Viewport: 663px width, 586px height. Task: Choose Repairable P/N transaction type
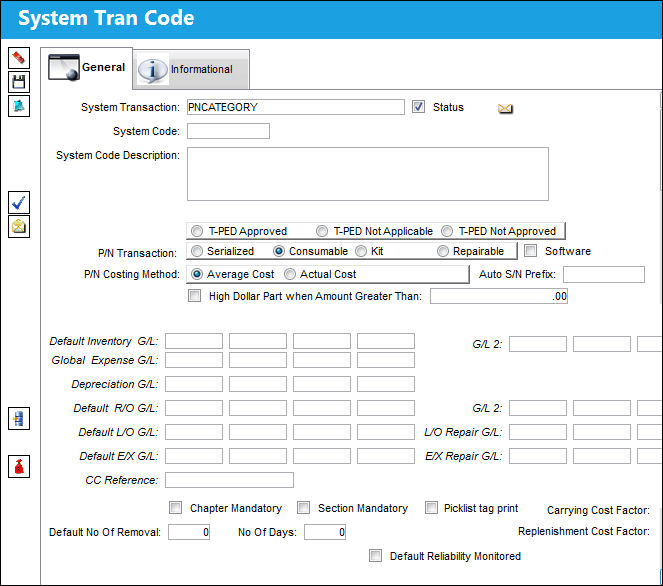[443, 251]
